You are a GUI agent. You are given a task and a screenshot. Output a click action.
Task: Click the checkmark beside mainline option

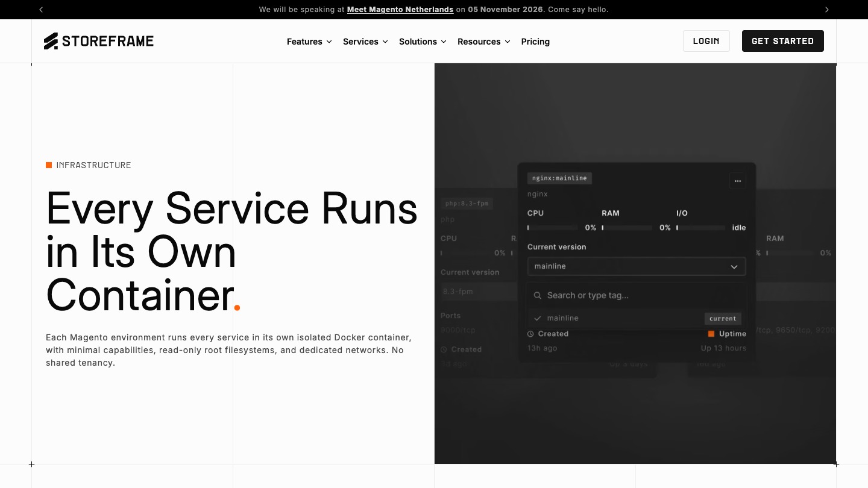point(538,318)
